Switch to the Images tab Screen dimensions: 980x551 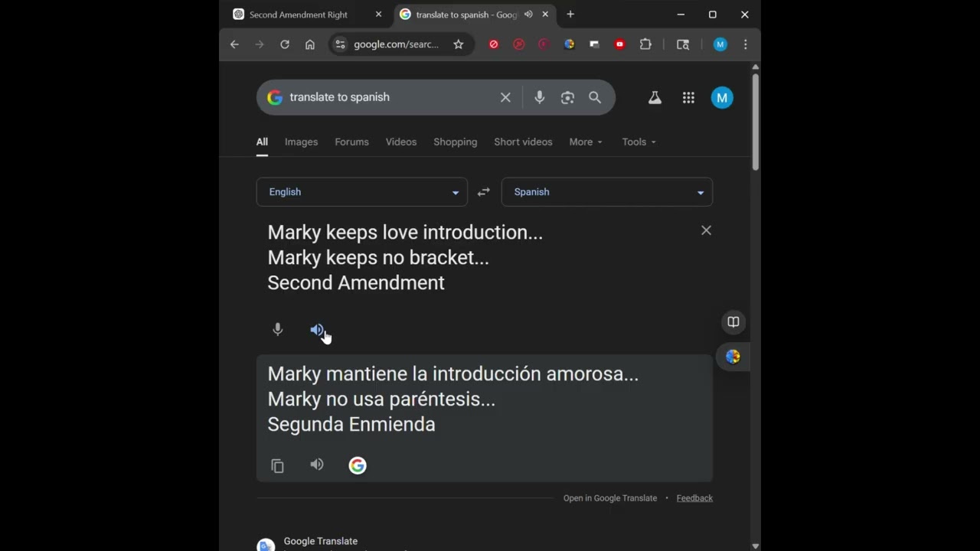tap(301, 142)
